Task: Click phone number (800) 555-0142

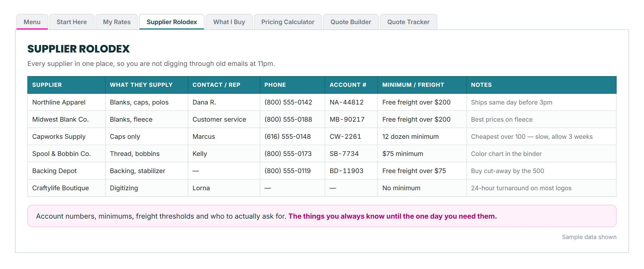Action: point(292,102)
